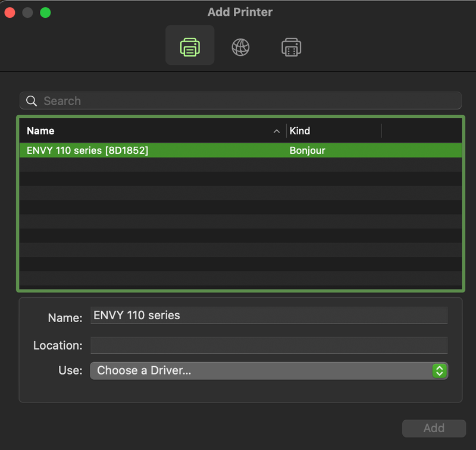Sort printers by the Kind column
Screen dimensions: 476x450
pyautogui.click(x=300, y=131)
